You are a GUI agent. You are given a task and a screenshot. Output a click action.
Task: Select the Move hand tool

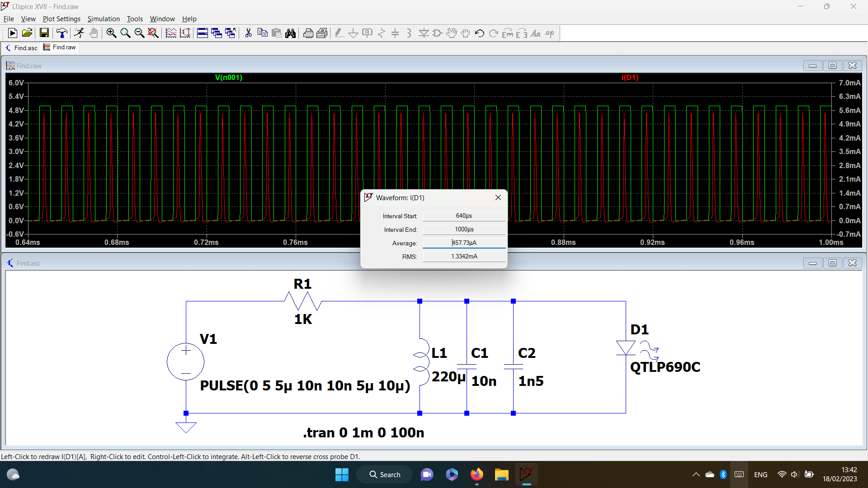(452, 33)
